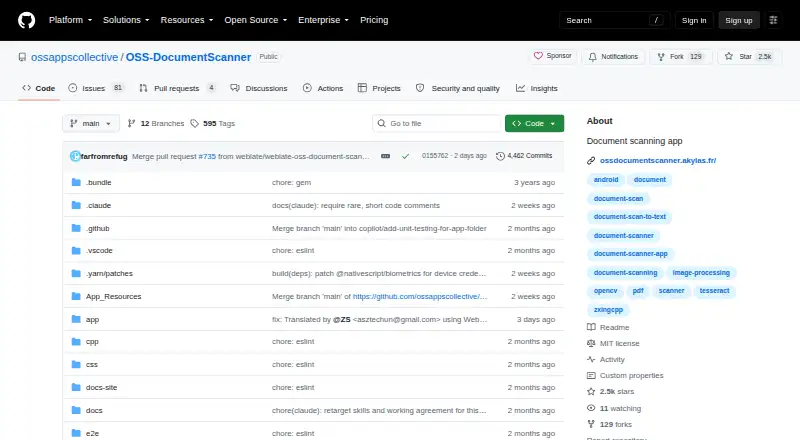Open the .github folder

(97, 228)
